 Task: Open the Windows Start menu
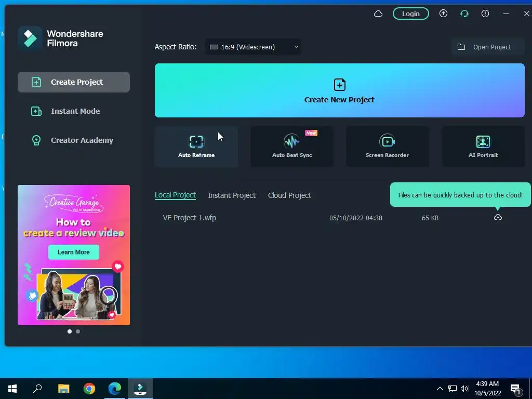[12, 389]
